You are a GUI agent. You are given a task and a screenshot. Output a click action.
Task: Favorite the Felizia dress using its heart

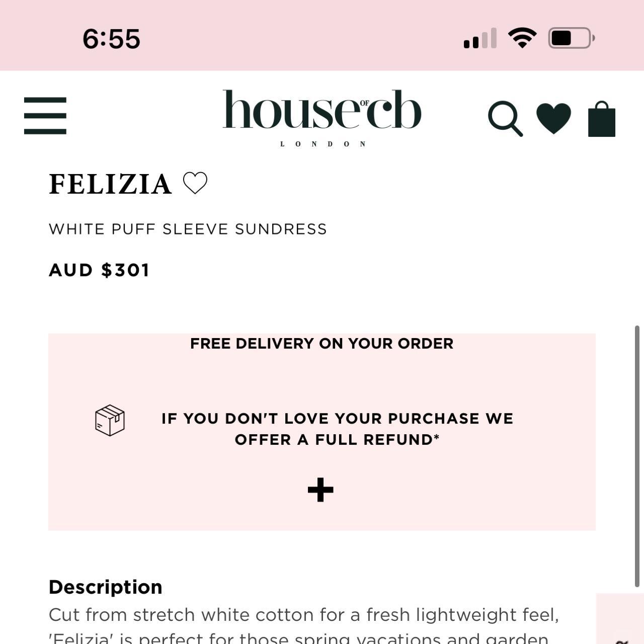[196, 183]
